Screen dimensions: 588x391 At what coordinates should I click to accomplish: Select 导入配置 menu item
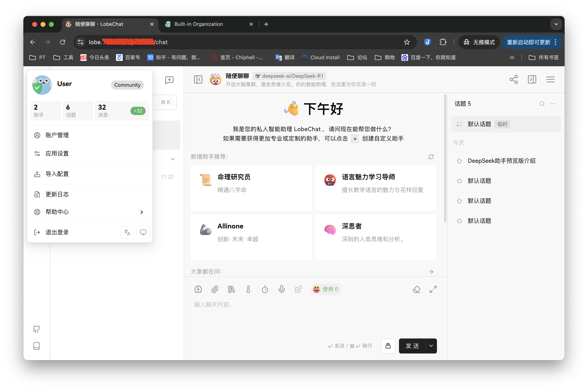coord(90,174)
